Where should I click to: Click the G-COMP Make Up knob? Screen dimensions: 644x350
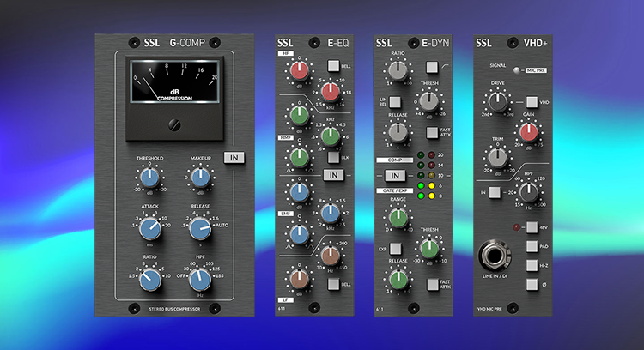[x=200, y=178]
